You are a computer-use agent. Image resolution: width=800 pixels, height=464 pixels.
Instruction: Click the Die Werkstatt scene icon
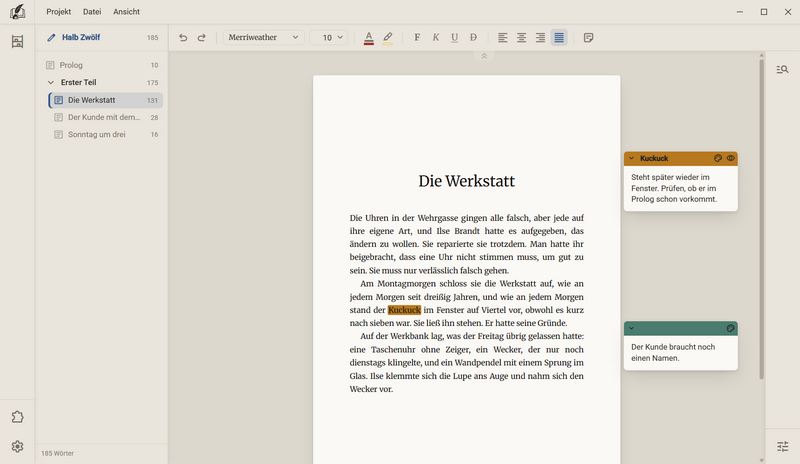pos(59,100)
